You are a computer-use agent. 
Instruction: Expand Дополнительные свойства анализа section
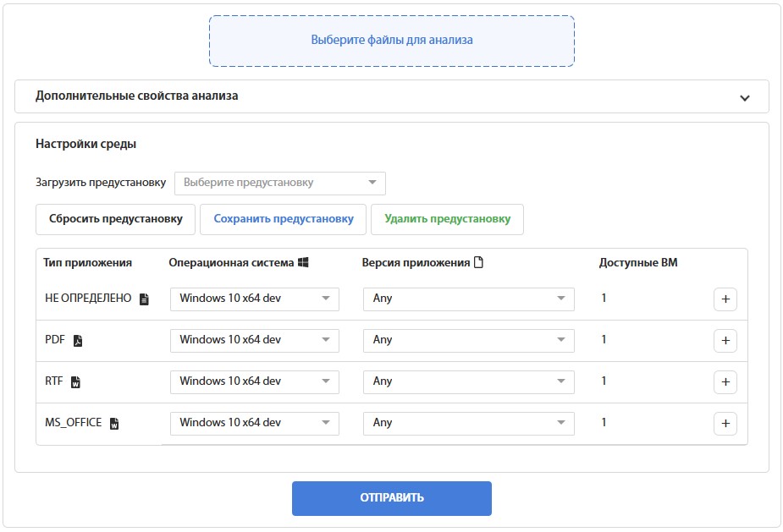744,97
